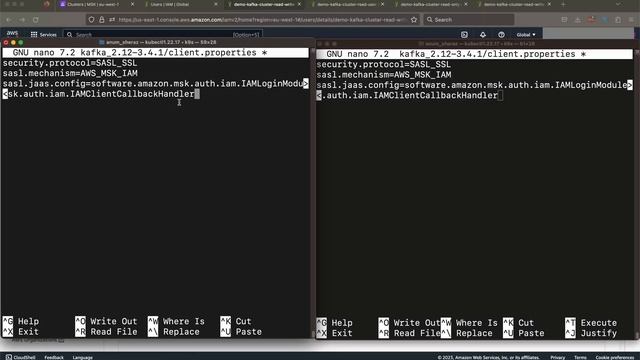Click the Firefox icon in tab bar
Viewport: 640px width, 360px height.
point(47,4)
